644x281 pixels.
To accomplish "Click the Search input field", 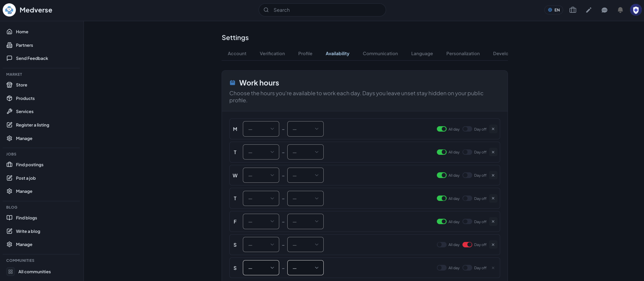I will pyautogui.click(x=322, y=10).
